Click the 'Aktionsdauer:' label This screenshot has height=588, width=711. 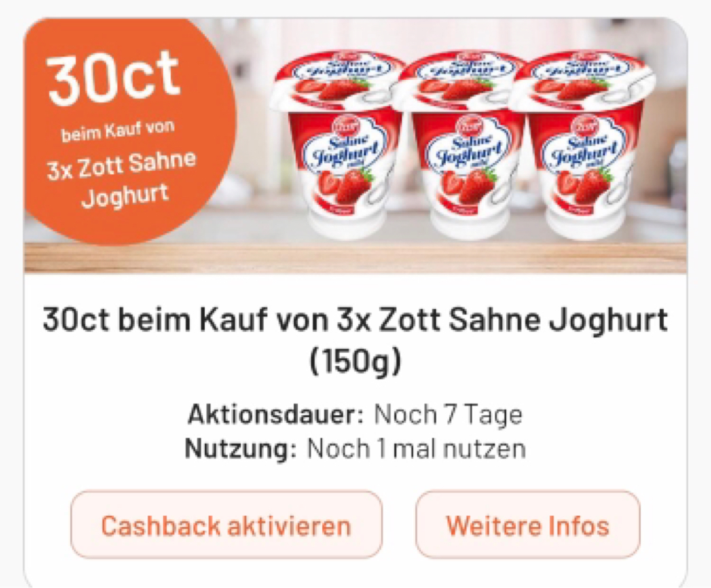point(276,414)
